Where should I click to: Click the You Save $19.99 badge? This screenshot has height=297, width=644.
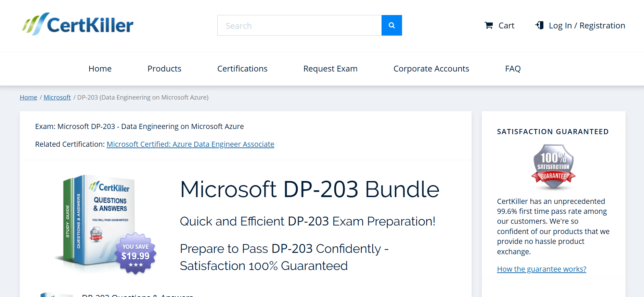click(136, 253)
